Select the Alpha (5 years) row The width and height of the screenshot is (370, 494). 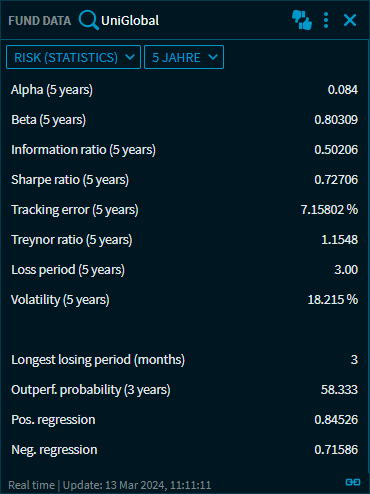click(x=184, y=90)
